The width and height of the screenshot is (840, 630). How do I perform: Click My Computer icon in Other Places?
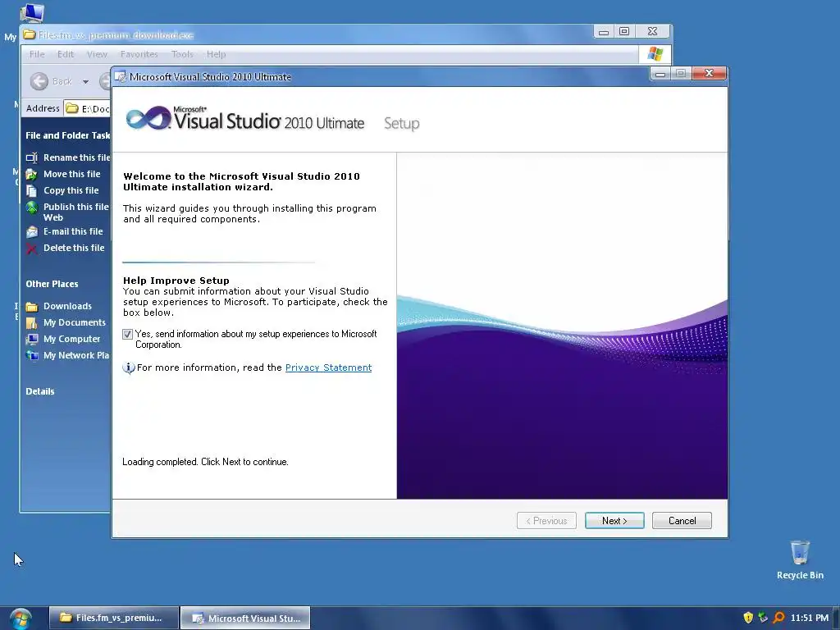32,339
